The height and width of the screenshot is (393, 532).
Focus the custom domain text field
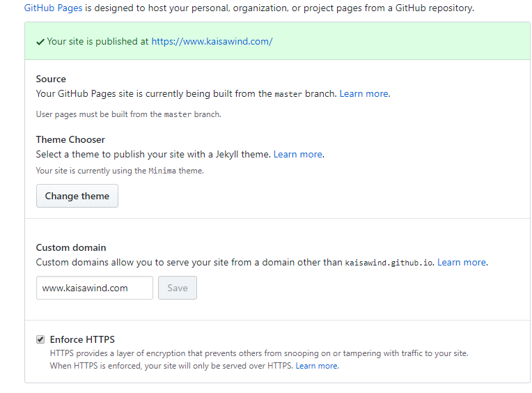pos(95,288)
